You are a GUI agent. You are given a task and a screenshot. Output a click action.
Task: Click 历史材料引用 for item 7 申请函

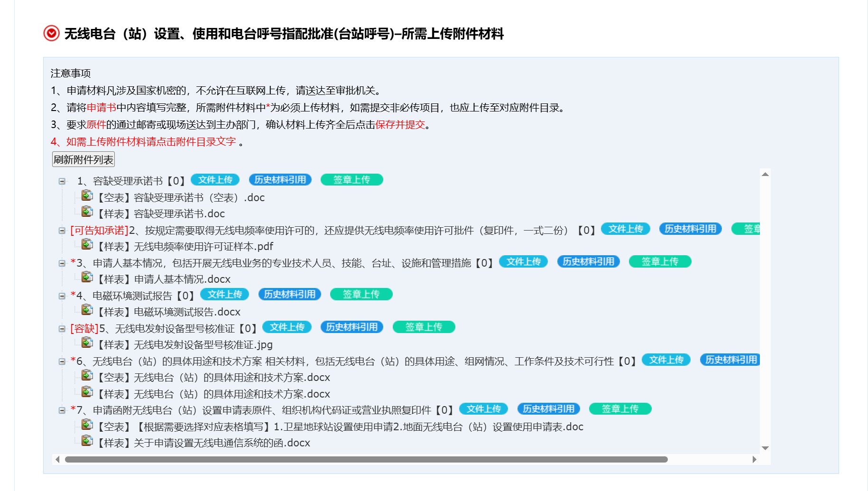548,409
